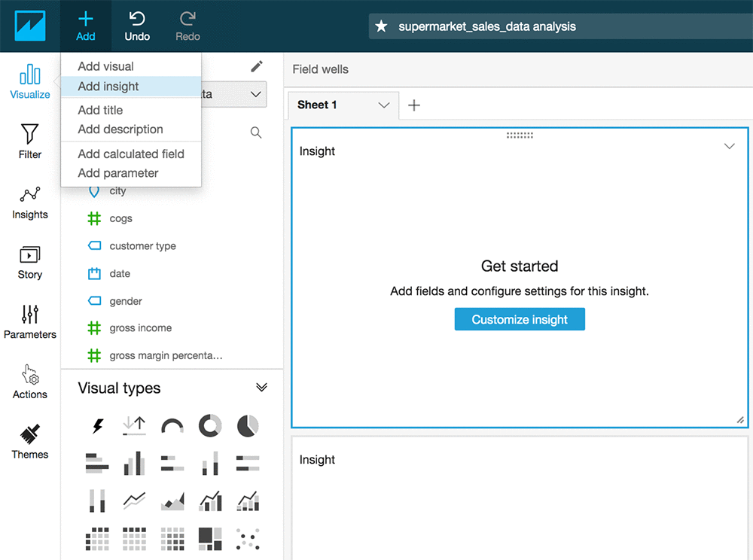Click the Redo toolbar button
The height and width of the screenshot is (560, 753).
[187, 26]
